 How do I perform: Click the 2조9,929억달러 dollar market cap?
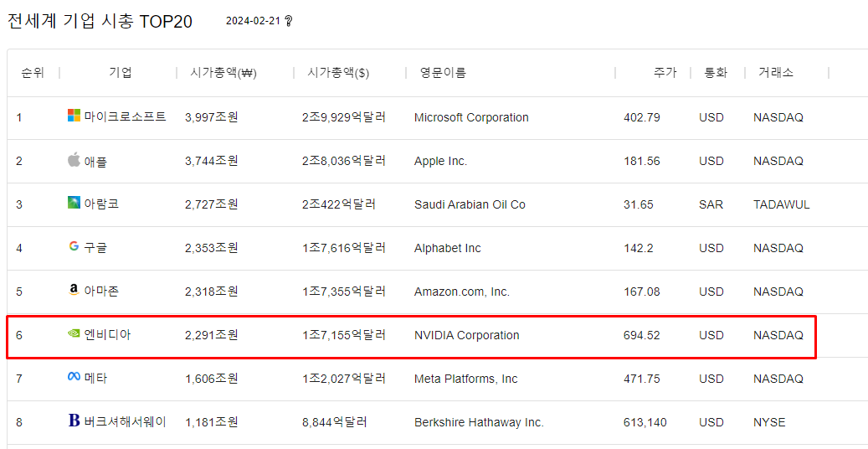click(344, 117)
